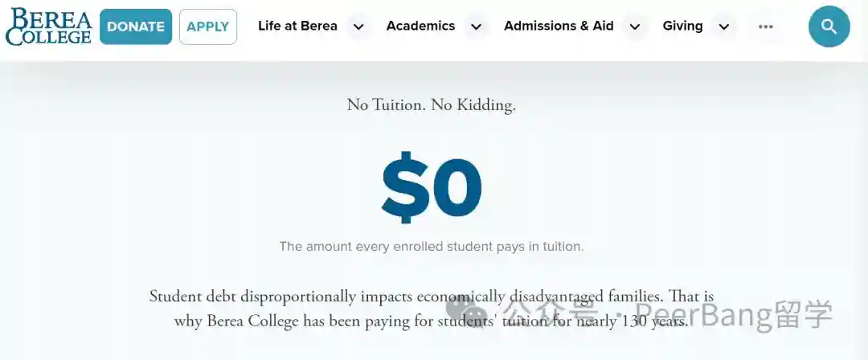Open the search magnifier button
Screen dimensions: 868x360
point(829,27)
